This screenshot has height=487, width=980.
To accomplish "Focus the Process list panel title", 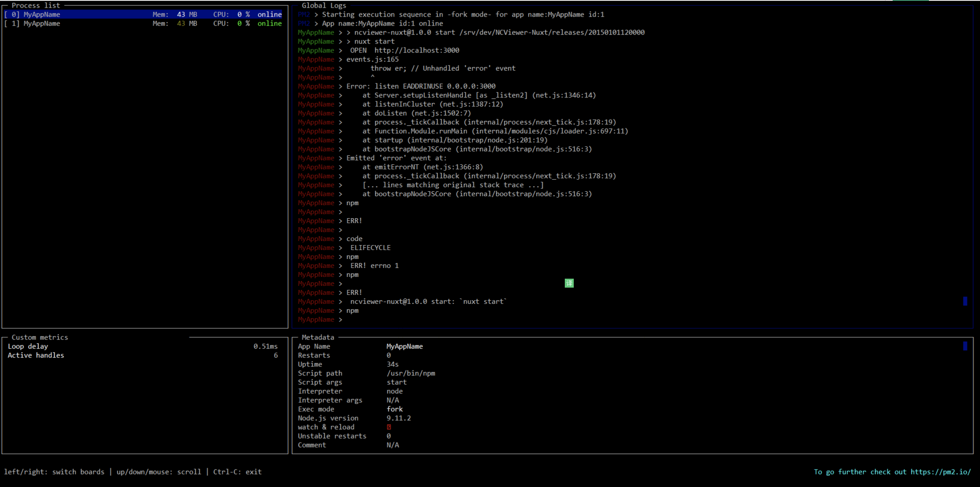I will coord(35,5).
